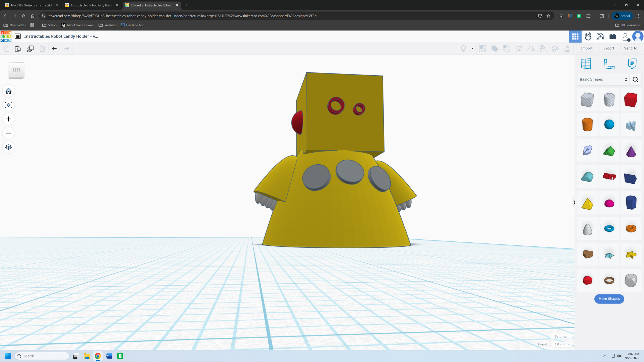Select the Cylinder hole shape

(x=609, y=100)
